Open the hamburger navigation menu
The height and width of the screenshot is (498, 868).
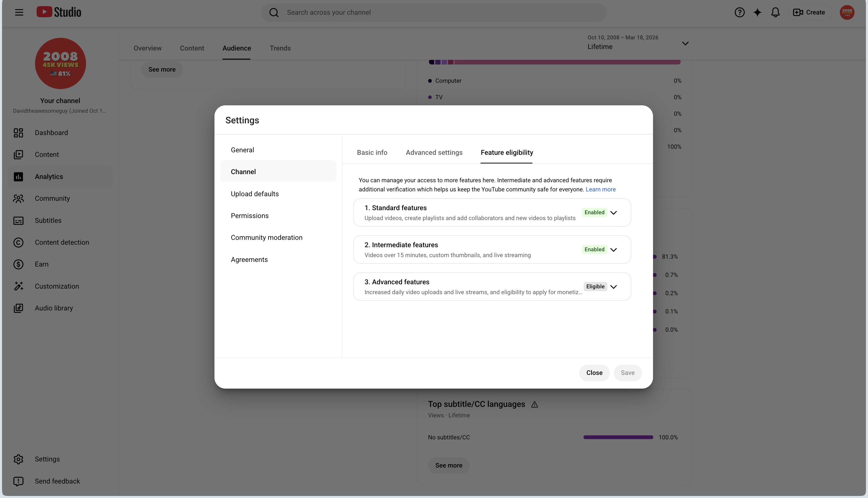pos(19,12)
